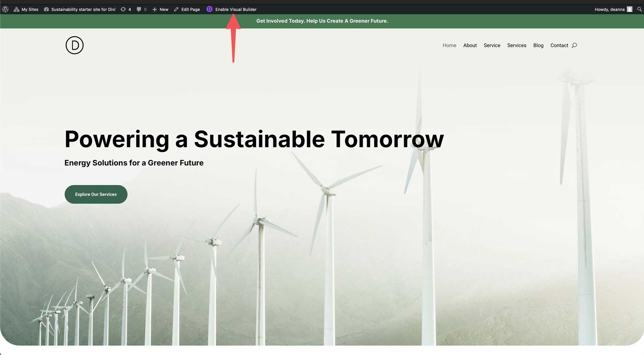644x355 pixels.
Task: Click the comments bubble icon
Action: click(x=139, y=9)
